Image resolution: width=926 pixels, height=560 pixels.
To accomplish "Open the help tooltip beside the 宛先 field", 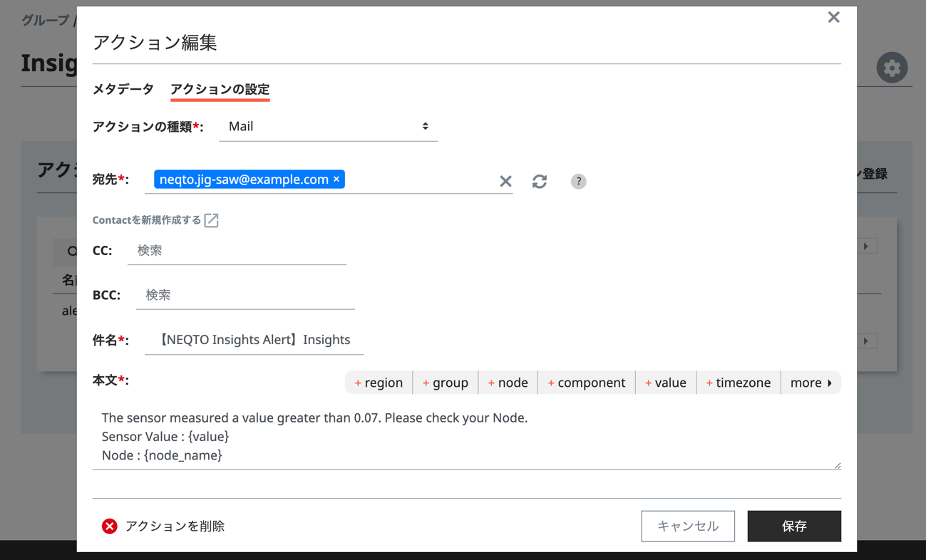I will pos(578,182).
